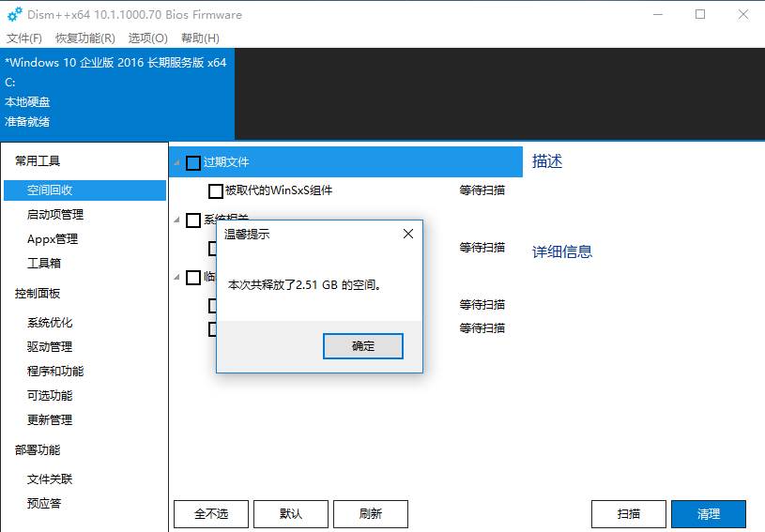The image size is (765, 532).
Task: Select 启动项管理 in sidebar
Action: point(55,215)
